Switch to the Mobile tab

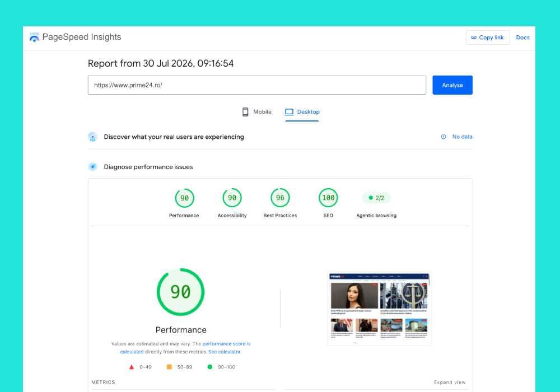[257, 112]
